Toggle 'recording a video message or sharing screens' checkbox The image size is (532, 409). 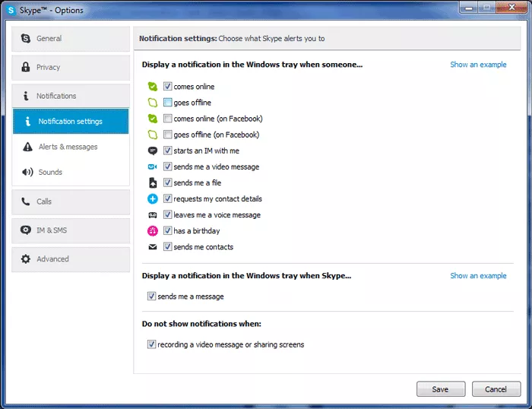152,344
